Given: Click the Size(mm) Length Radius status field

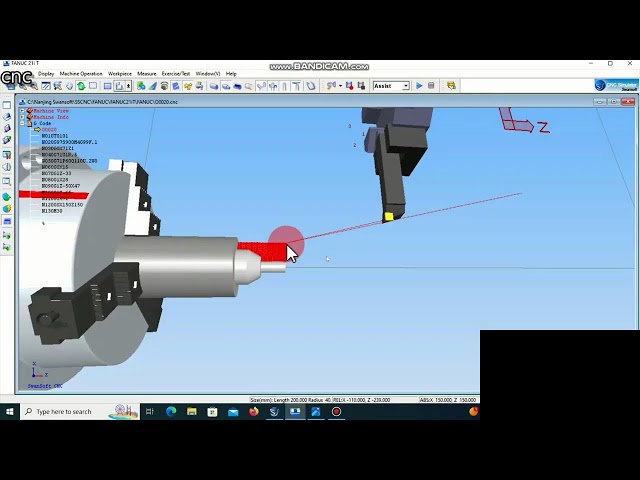Looking at the screenshot, I should [291, 400].
